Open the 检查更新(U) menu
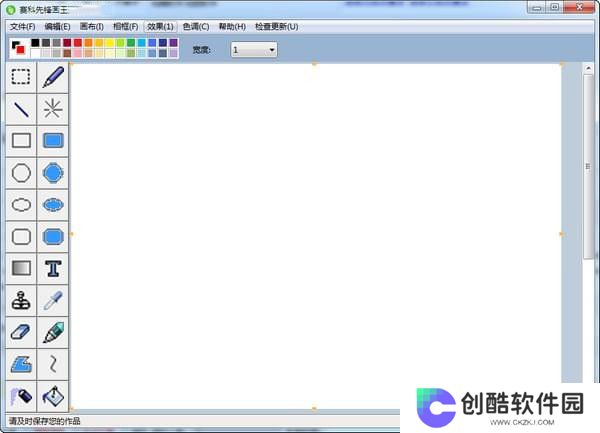Screen dimensions: 600x433 (277, 27)
